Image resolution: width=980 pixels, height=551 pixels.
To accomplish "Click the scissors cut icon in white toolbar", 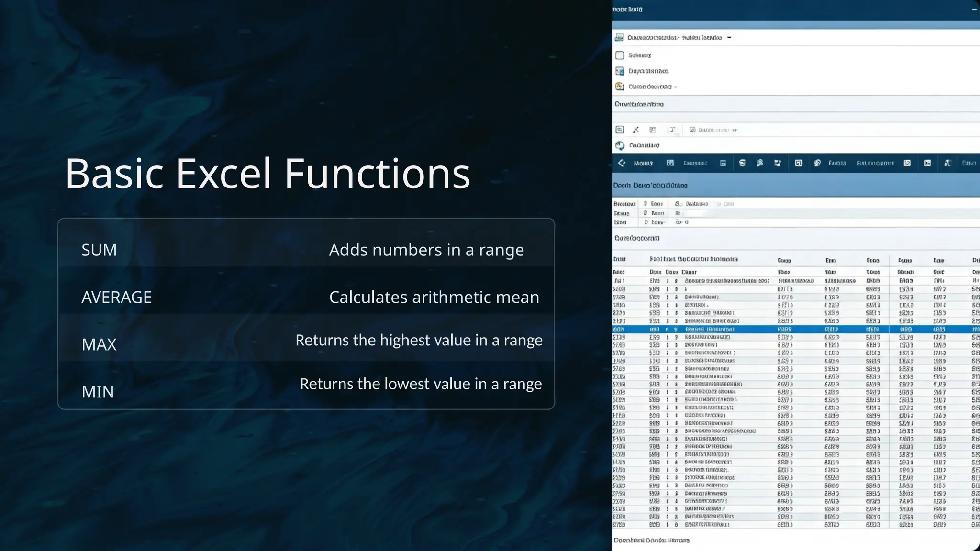I will 636,130.
